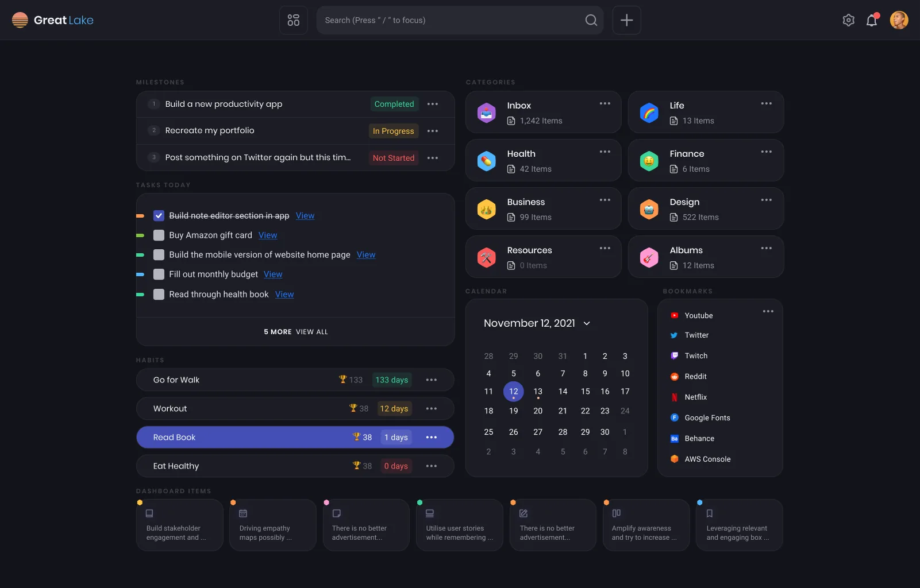Click the Great Lake logo

pyautogui.click(x=53, y=20)
